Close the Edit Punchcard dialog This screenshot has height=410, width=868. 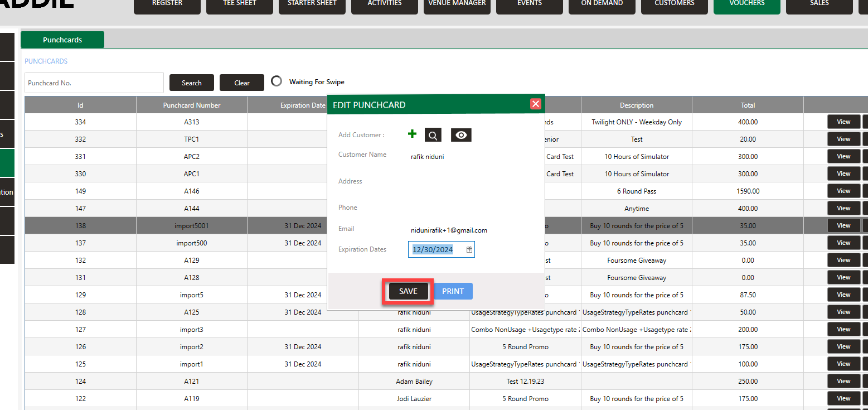tap(535, 104)
